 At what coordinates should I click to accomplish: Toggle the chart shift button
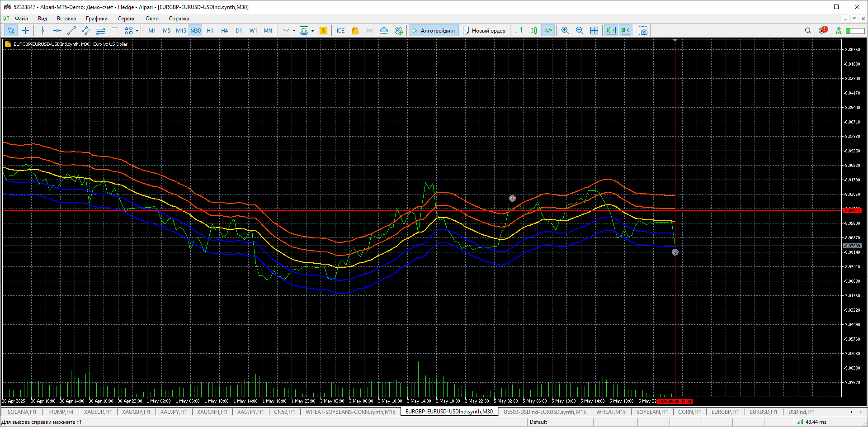point(626,31)
